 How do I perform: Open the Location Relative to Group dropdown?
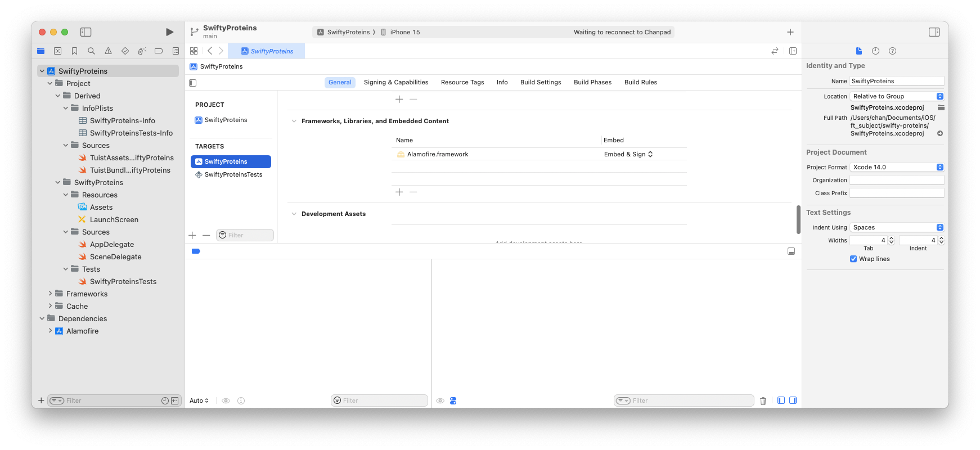pos(897,96)
